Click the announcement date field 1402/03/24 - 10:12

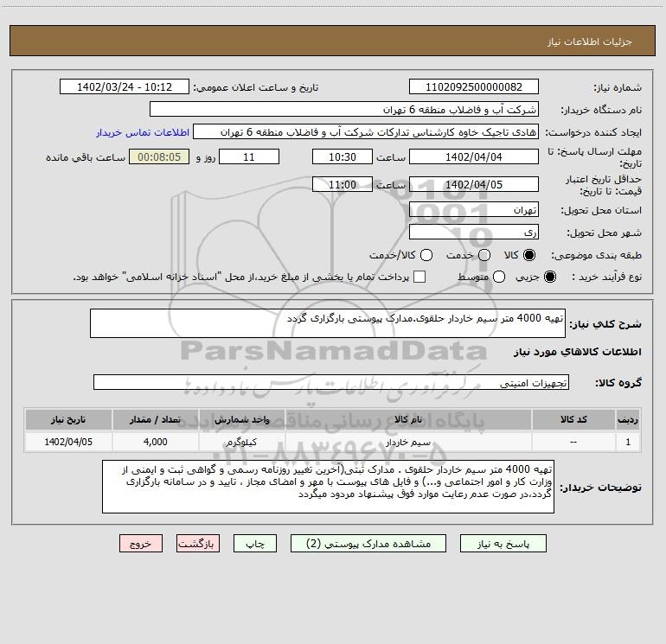(125, 87)
